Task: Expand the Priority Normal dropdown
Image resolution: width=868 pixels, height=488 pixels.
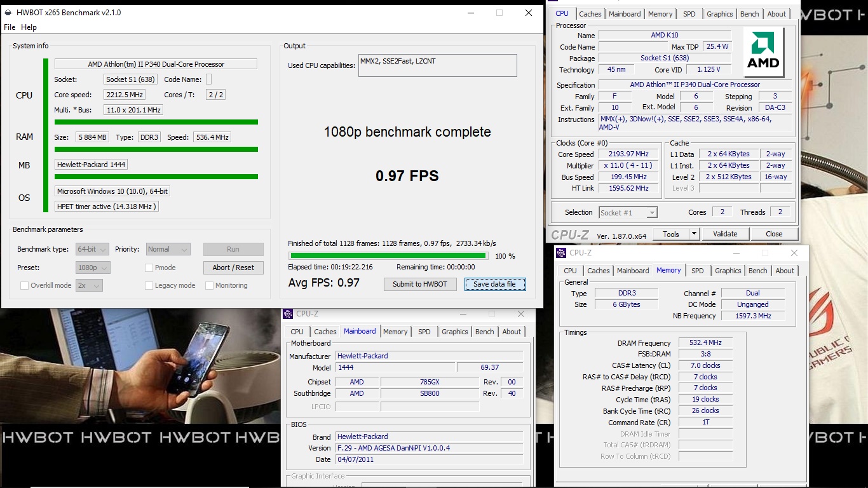Action: [168, 249]
